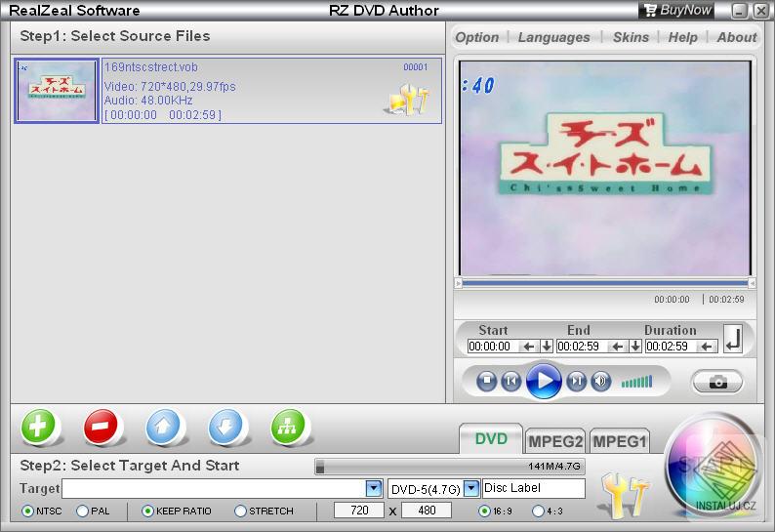
Task: Click the Start time field 00:00:00
Action: (494, 347)
